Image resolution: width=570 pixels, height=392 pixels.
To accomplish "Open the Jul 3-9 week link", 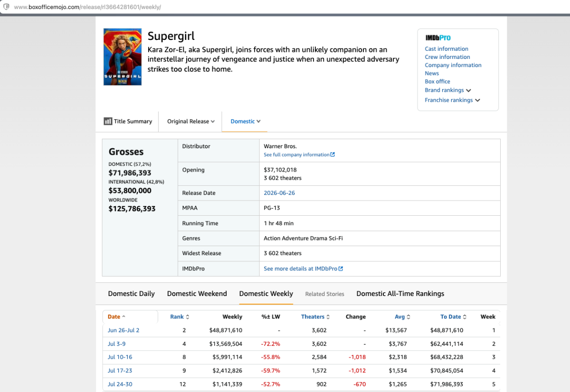I will pyautogui.click(x=116, y=344).
